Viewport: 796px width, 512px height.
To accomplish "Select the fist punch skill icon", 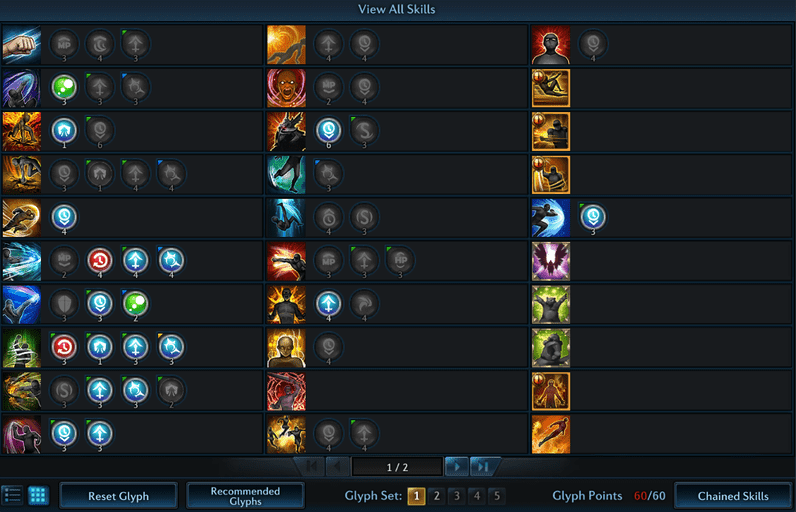I will pyautogui.click(x=21, y=45).
